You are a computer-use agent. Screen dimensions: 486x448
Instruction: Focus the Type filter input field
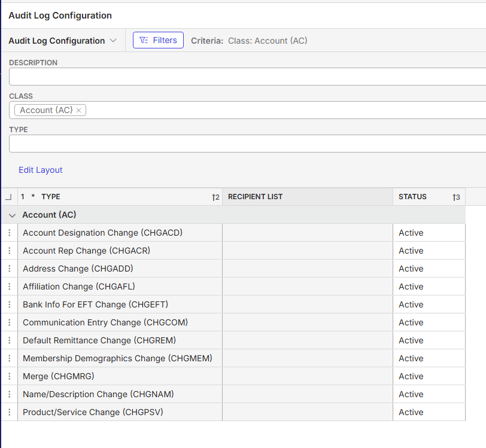coord(247,144)
